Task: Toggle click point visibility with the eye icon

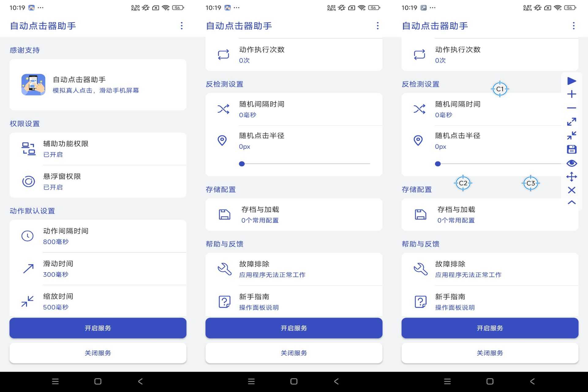Action: pyautogui.click(x=571, y=163)
